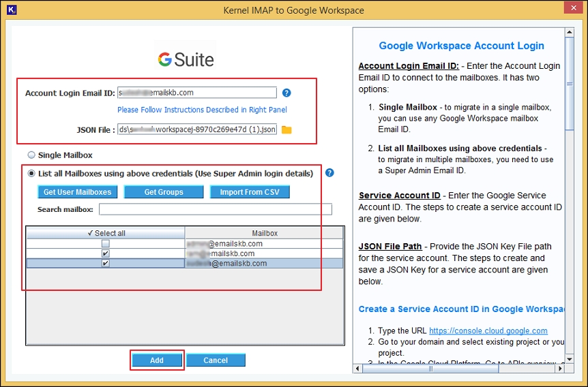This screenshot has height=387, width=588.
Task: Select the first @emailskb.com mailbox cell
Action: (x=265, y=243)
